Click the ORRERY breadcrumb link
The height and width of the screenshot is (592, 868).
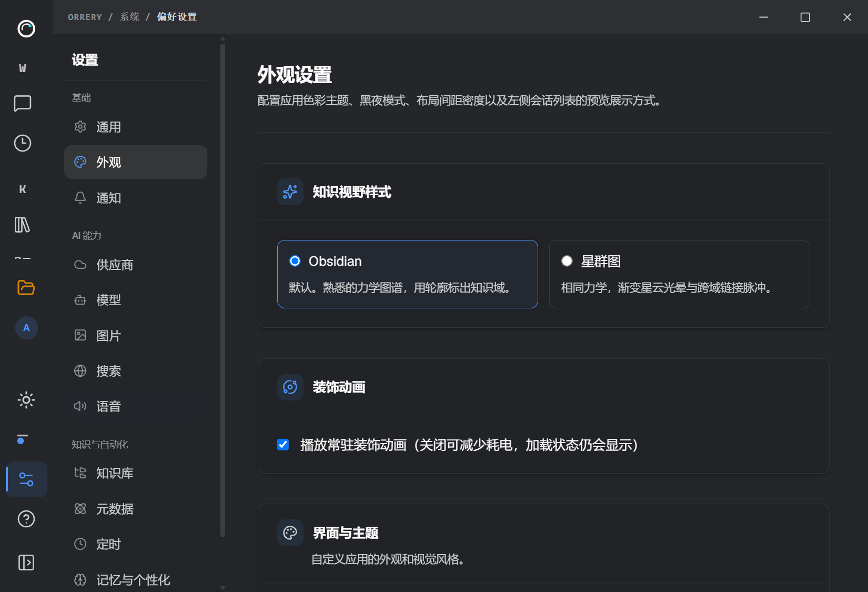(x=85, y=17)
